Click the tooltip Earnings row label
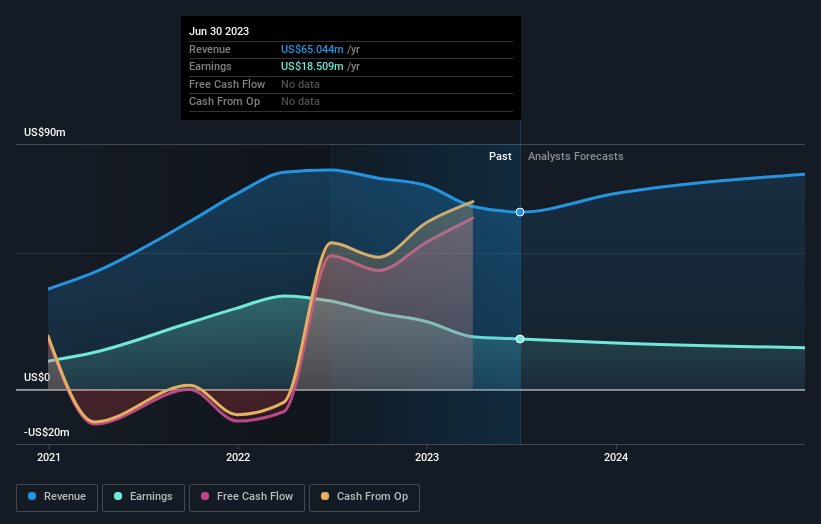 (210, 66)
